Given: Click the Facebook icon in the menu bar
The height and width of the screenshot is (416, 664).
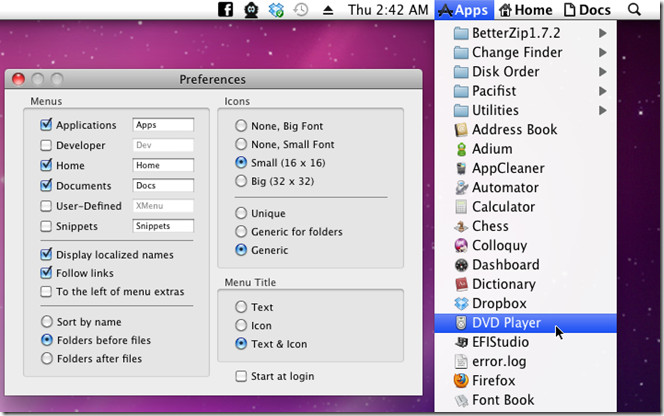Looking at the screenshot, I should 225,9.
